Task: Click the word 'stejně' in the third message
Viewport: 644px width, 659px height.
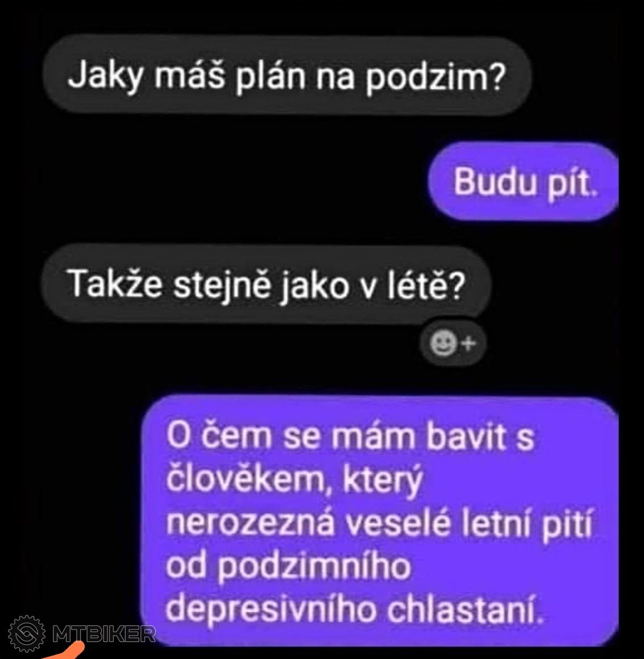Action: pyautogui.click(x=222, y=285)
